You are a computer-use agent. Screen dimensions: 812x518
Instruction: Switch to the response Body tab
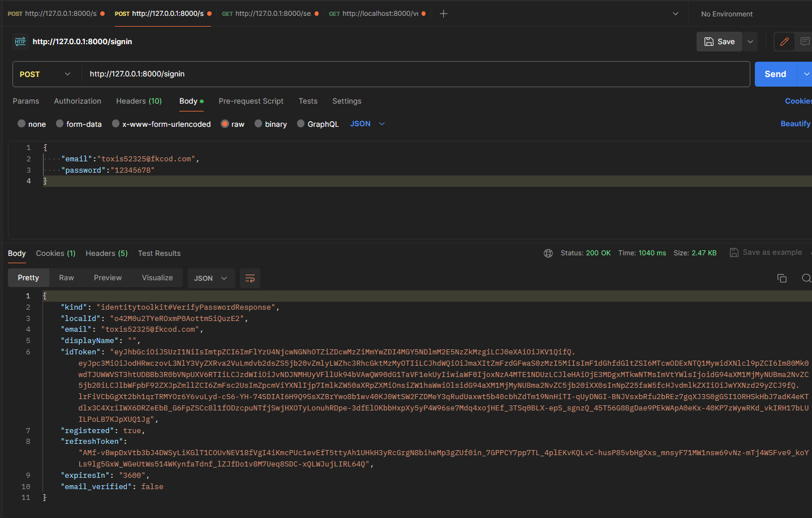(x=17, y=253)
